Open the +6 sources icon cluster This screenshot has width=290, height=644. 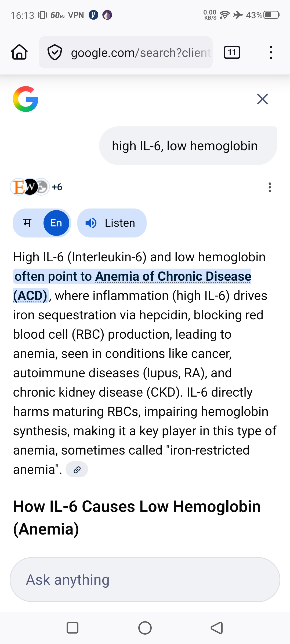[x=36, y=187]
